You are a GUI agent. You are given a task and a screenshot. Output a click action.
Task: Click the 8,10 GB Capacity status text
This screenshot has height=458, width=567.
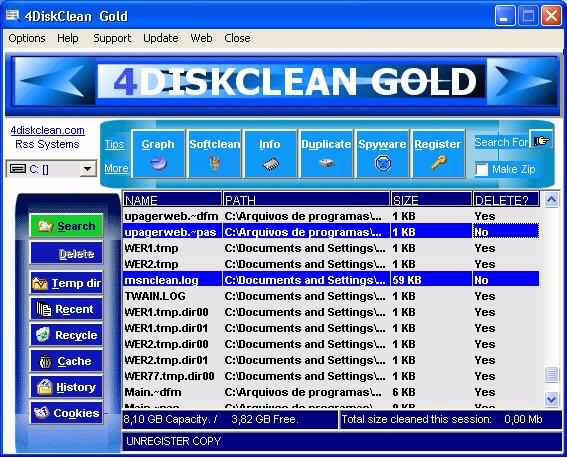[x=170, y=419]
